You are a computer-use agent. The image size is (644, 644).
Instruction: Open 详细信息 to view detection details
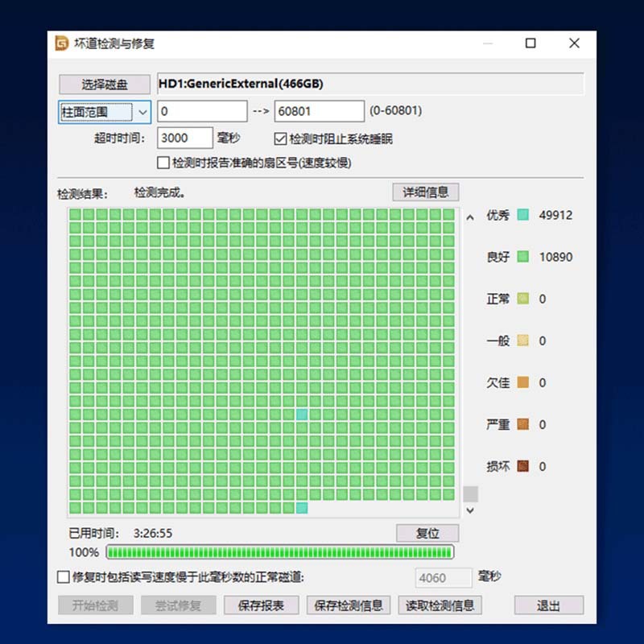(x=426, y=192)
